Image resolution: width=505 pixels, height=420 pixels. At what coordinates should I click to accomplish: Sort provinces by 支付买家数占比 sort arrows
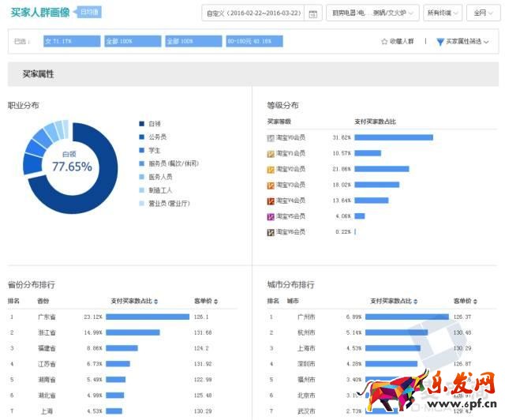point(156,301)
